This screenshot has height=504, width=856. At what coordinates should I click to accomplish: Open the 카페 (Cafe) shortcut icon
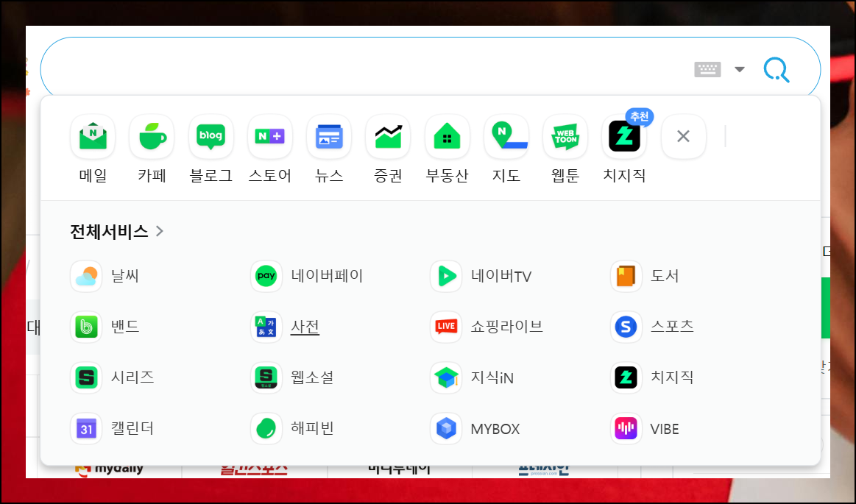pyautogui.click(x=152, y=136)
